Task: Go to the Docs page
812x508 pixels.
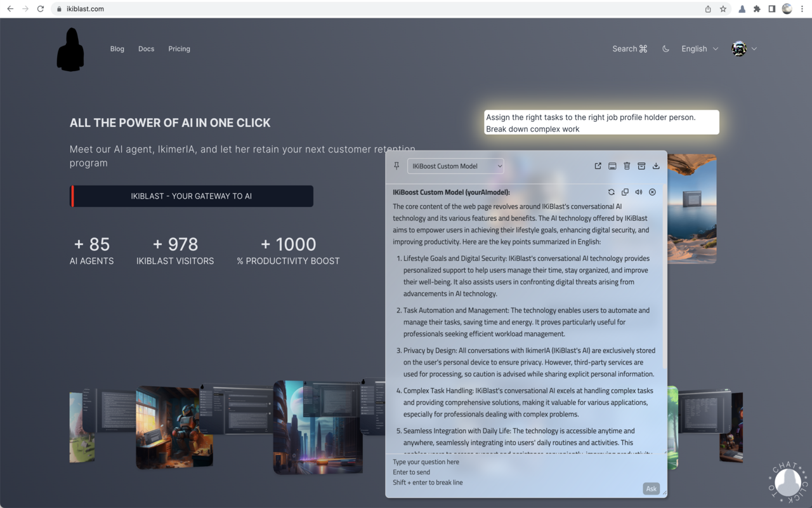Action: [147, 49]
